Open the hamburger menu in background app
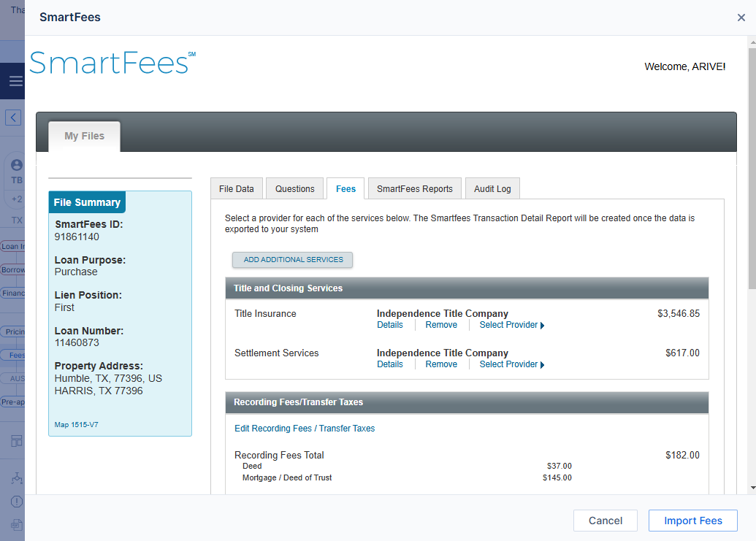 click(16, 81)
